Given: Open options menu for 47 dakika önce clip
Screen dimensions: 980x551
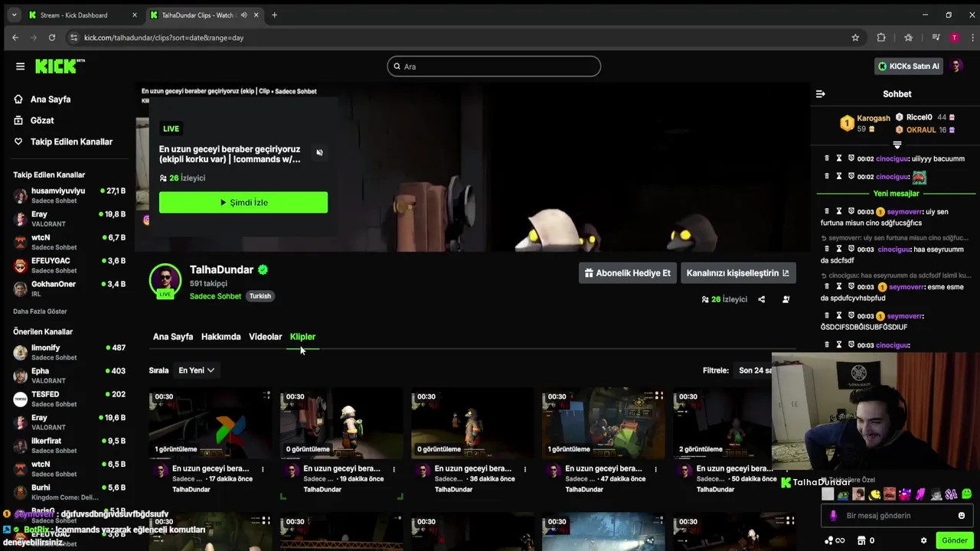Looking at the screenshot, I should [655, 469].
